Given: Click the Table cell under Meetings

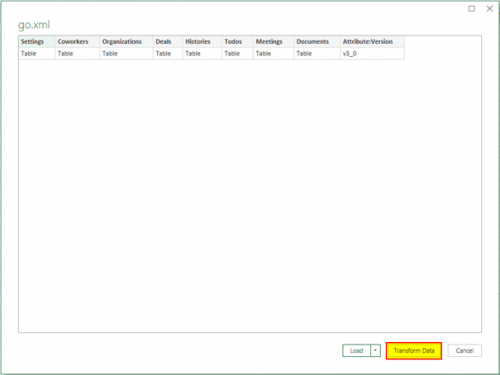Looking at the screenshot, I should (x=273, y=54).
